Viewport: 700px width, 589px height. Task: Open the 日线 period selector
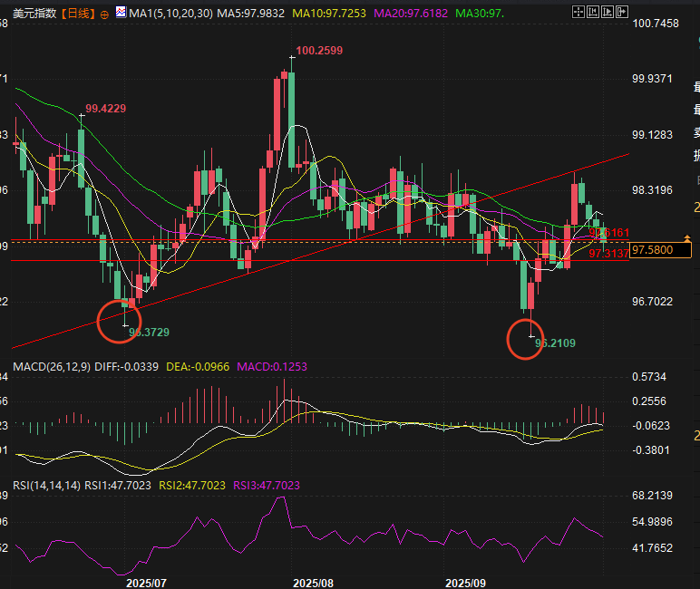coord(81,14)
